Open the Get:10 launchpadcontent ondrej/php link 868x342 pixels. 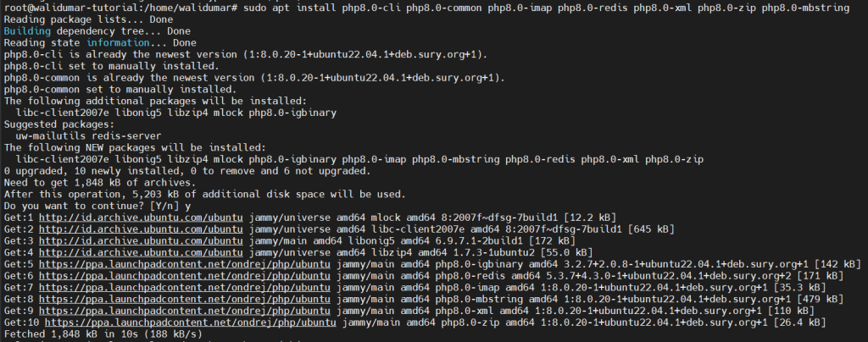(x=191, y=323)
